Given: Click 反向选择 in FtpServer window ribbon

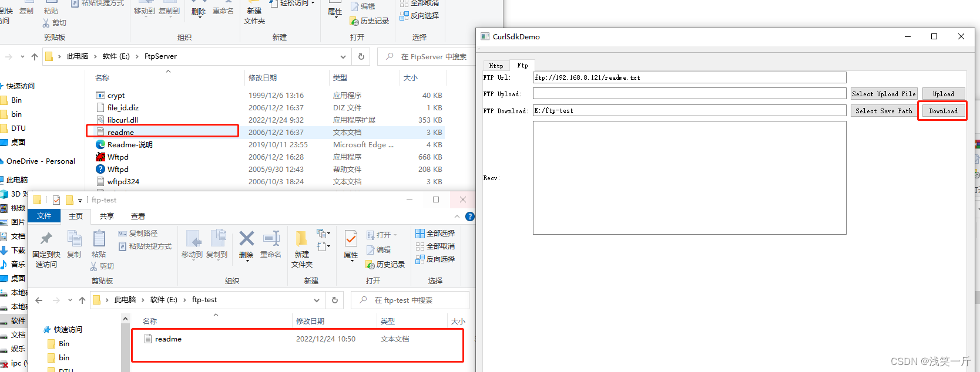Looking at the screenshot, I should (x=419, y=16).
